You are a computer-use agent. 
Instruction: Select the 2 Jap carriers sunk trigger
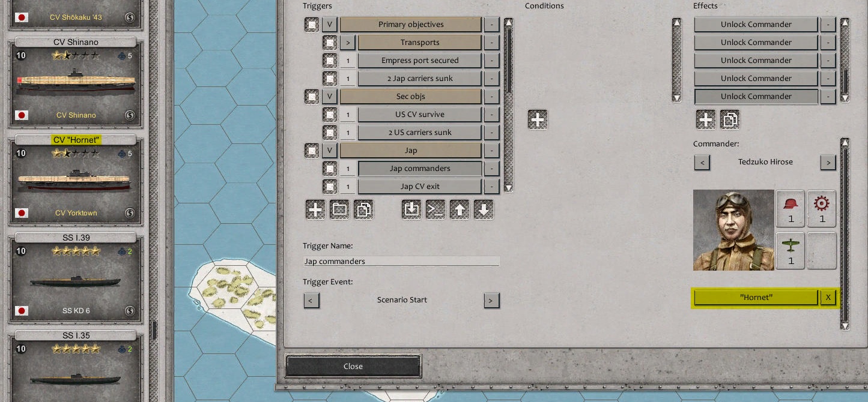coord(420,79)
